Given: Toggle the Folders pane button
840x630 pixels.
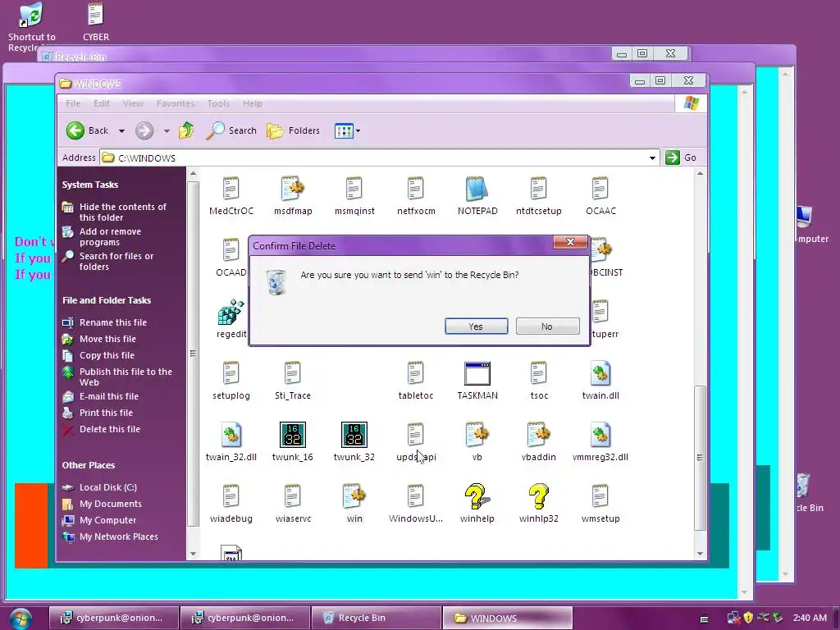Looking at the screenshot, I should tap(293, 130).
